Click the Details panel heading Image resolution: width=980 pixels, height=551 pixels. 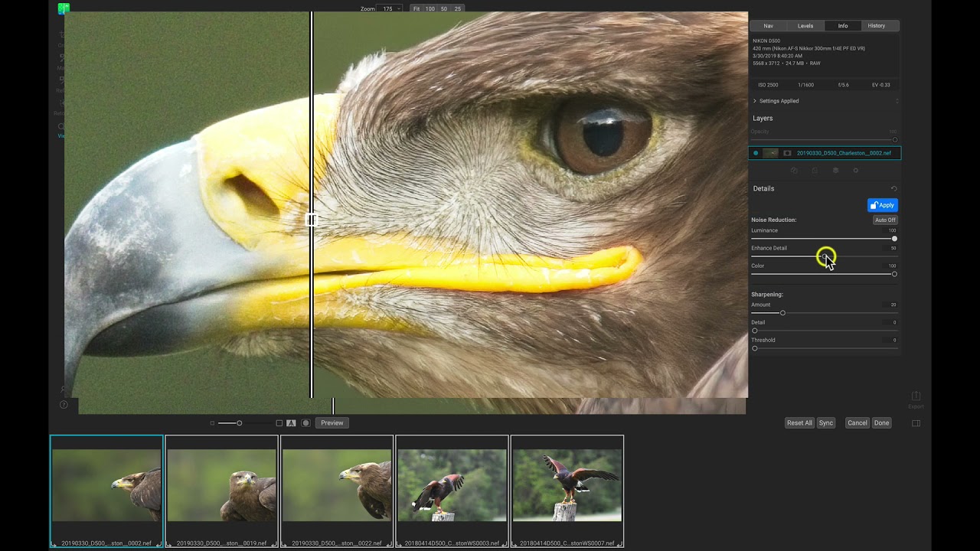(x=763, y=189)
